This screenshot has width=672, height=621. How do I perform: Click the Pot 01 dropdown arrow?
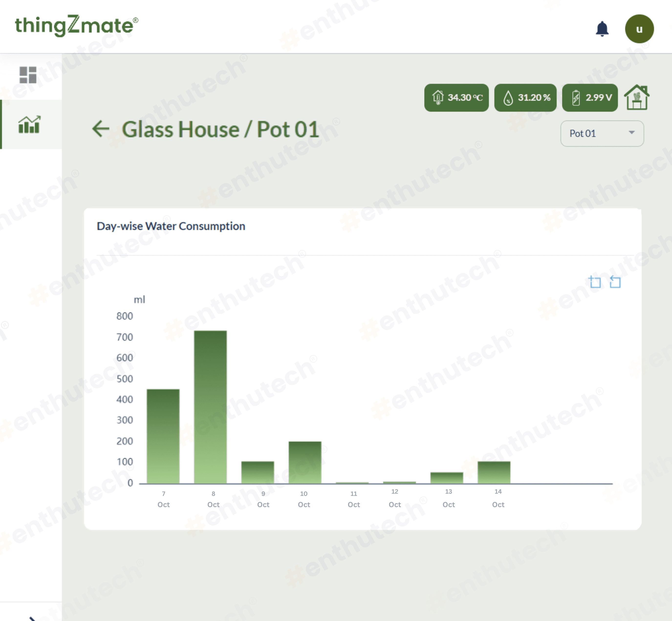tap(631, 133)
